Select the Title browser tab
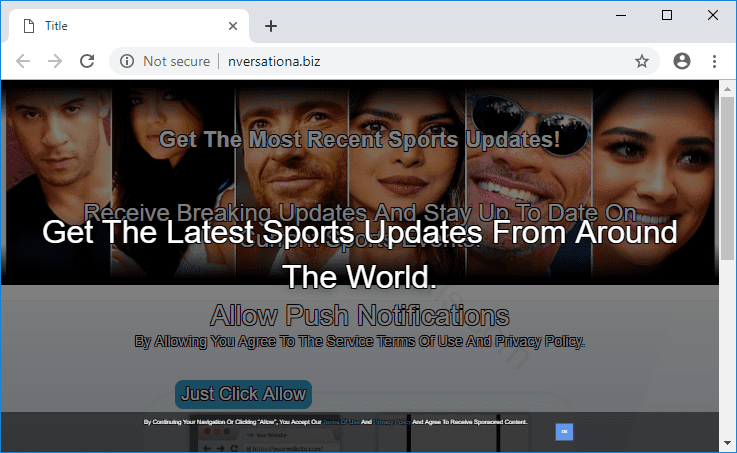This screenshot has height=453, width=737. (x=120, y=26)
